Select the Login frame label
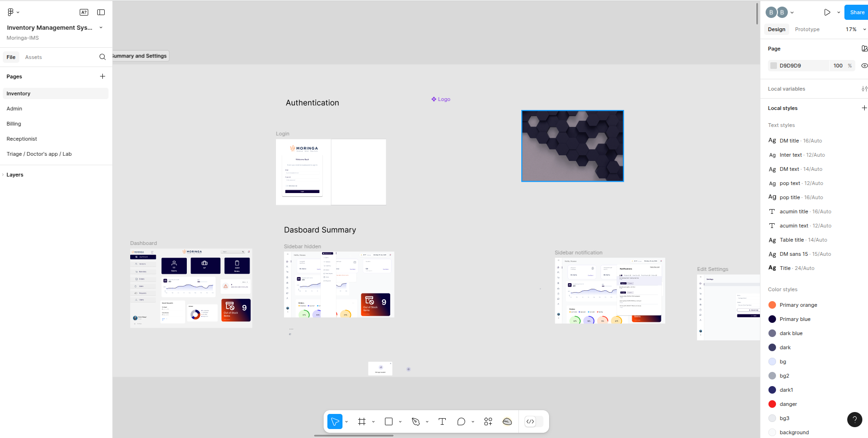 [283, 134]
